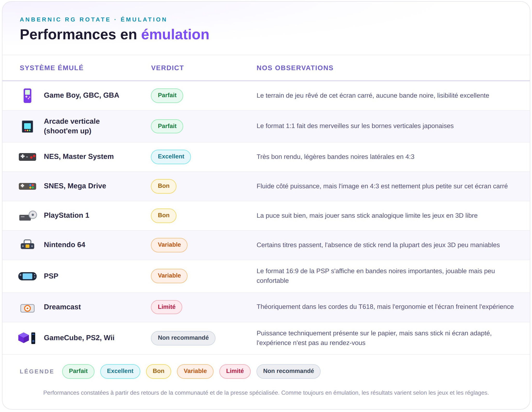The image size is (532, 412).
Task: Click the Dreamcast system name
Action: tap(62, 307)
